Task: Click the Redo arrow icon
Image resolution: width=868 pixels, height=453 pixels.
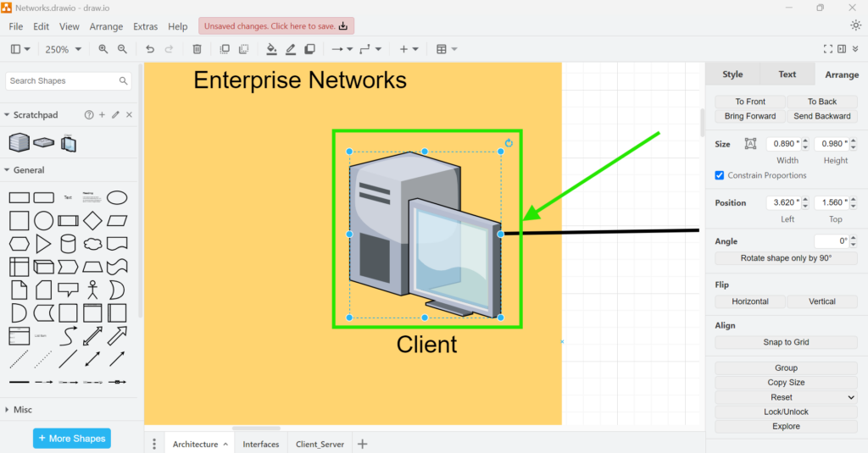Action: point(169,49)
